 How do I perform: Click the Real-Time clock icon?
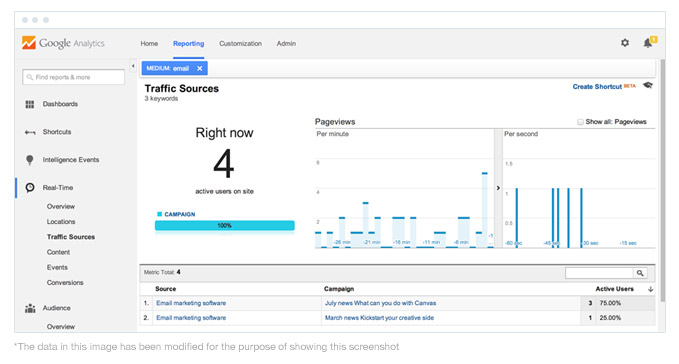(30, 188)
